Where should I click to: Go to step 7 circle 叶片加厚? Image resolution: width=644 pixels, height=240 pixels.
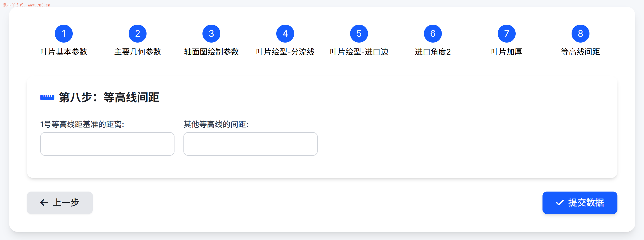pos(507,34)
